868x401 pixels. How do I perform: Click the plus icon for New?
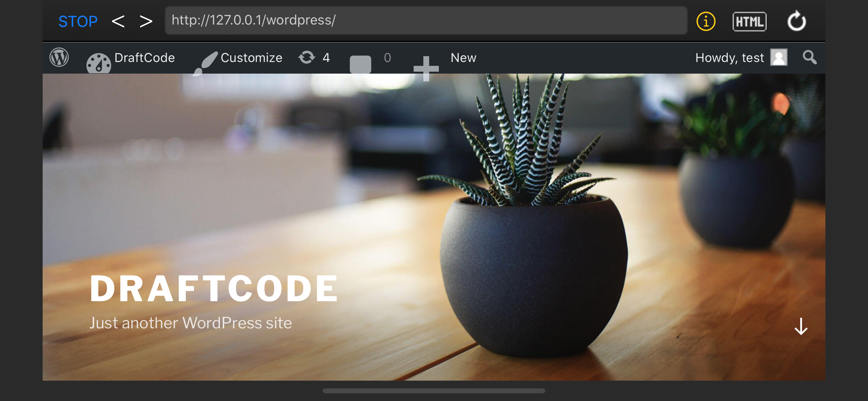pos(426,68)
